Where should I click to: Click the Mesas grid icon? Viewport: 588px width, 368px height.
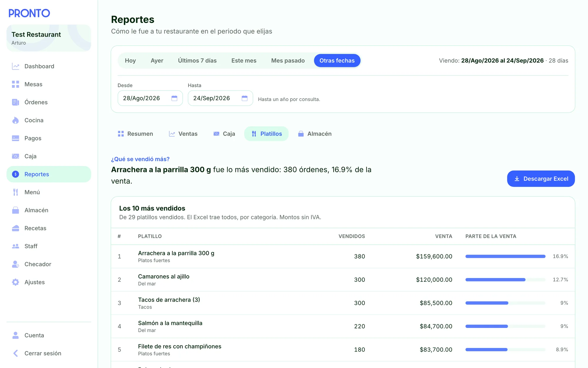point(16,84)
